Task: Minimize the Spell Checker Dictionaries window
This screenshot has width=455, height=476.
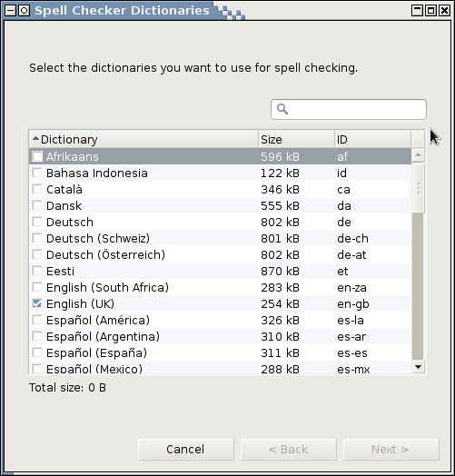Action: pos(417,11)
